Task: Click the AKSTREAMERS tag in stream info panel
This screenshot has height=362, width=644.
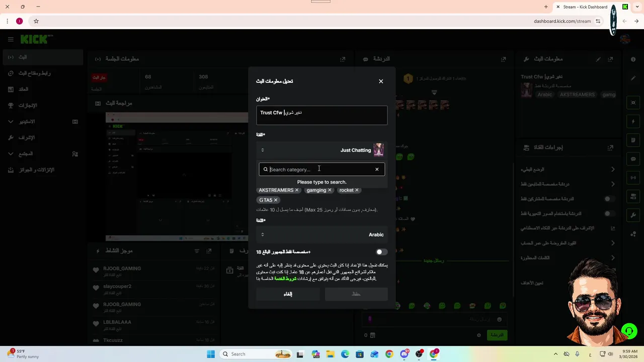Action: coord(577,95)
